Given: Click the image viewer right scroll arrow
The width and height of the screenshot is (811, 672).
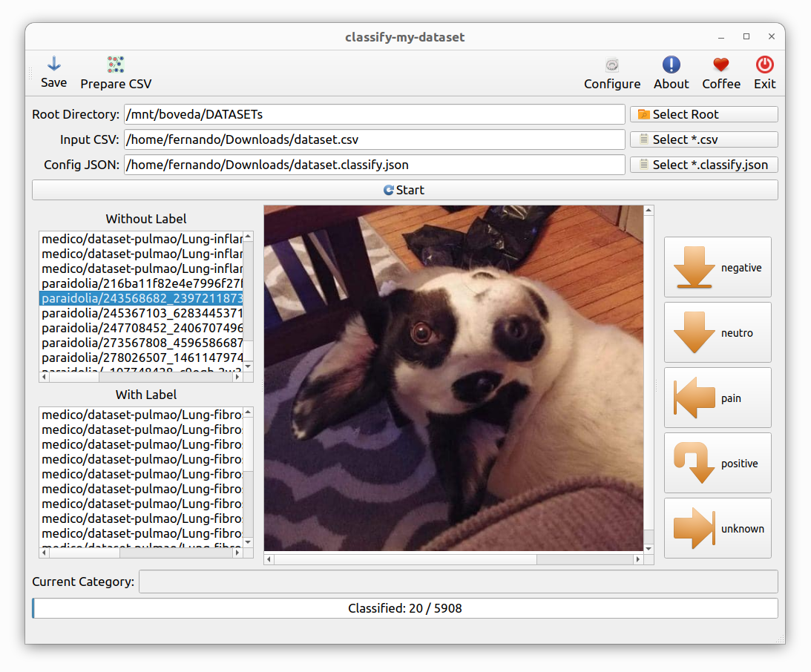Looking at the screenshot, I should click(x=637, y=559).
